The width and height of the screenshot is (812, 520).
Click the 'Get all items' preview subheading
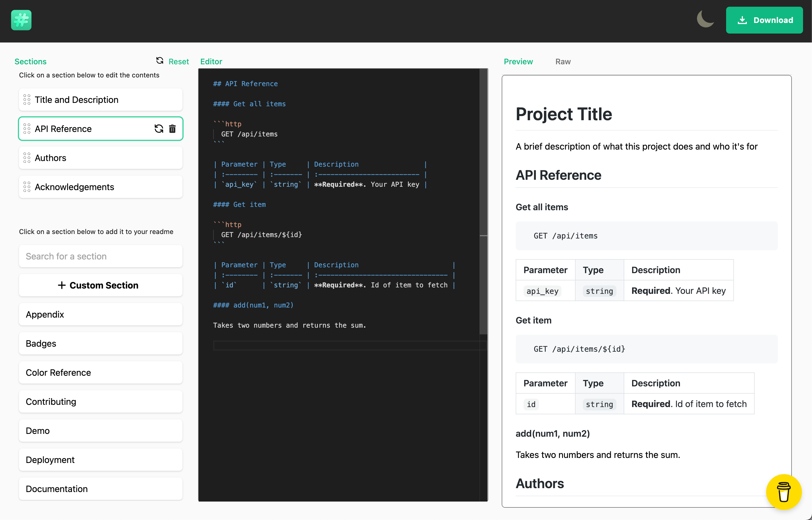point(542,207)
